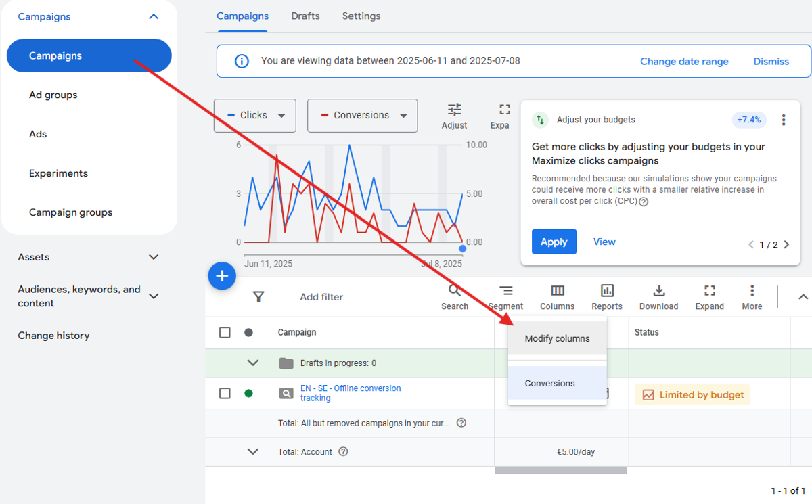Screen dimensions: 812x504
Task: Check the select-all campaigns checkbox
Action: pyautogui.click(x=225, y=332)
